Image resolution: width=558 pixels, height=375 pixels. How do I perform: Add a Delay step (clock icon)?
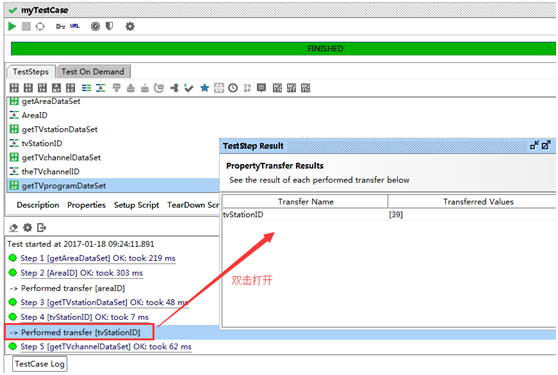coord(233,88)
